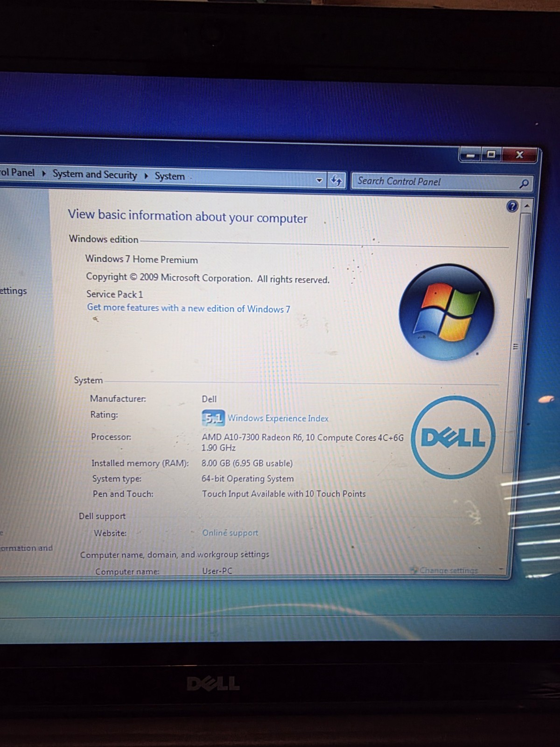Open address bar history dropdown arrow
Image resolution: width=560 pixels, height=747 pixels.
click(319, 180)
